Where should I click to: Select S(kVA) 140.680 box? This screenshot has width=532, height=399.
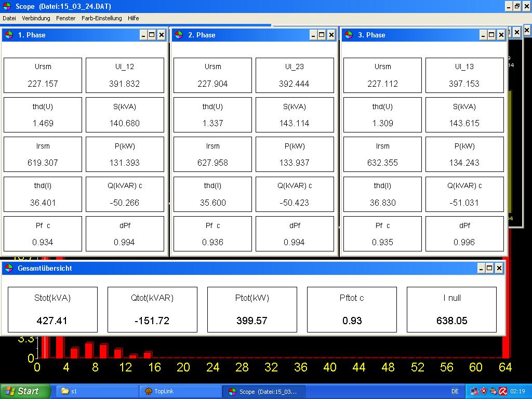pyautogui.click(x=125, y=115)
